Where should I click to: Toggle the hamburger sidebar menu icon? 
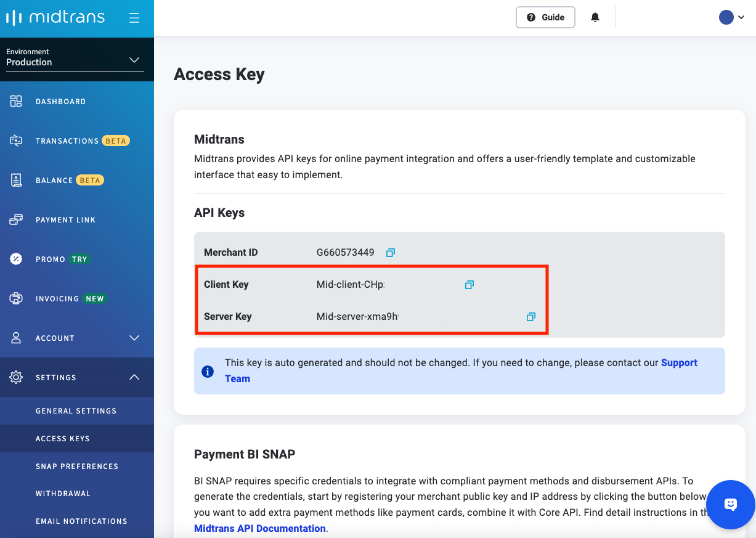[x=134, y=18]
